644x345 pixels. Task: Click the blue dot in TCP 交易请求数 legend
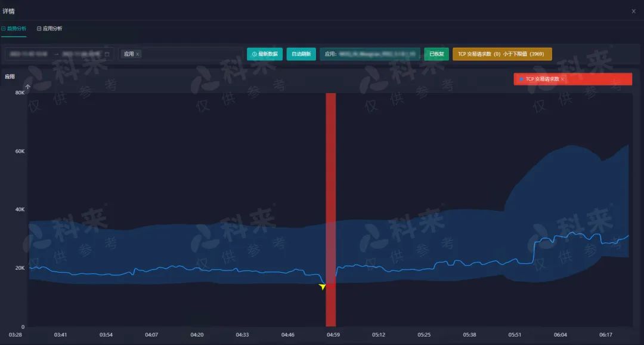(x=521, y=79)
